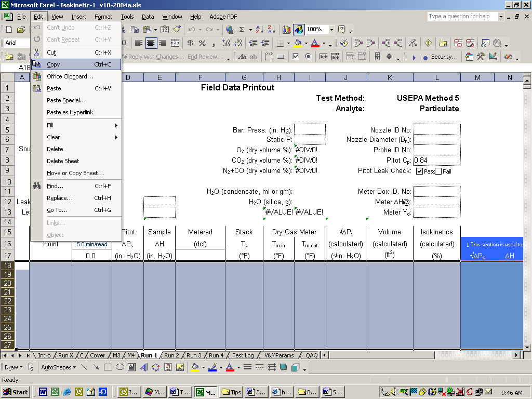
Task: Apply Percent Style icon
Action: click(202, 43)
